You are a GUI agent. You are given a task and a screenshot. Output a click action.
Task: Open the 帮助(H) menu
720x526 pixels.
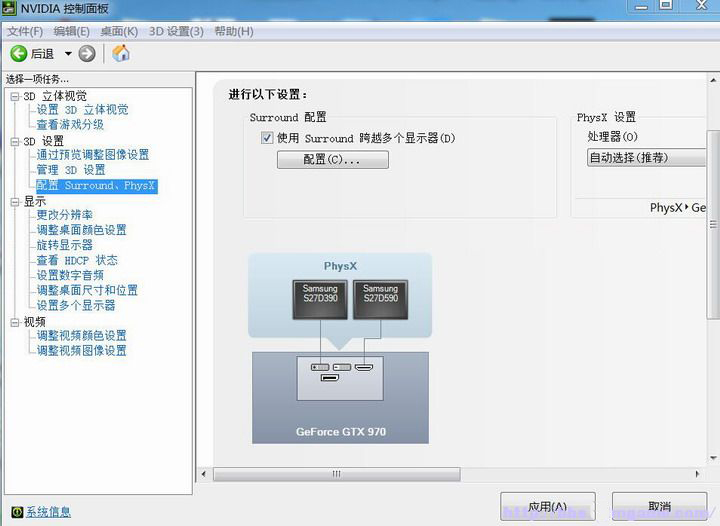(234, 31)
